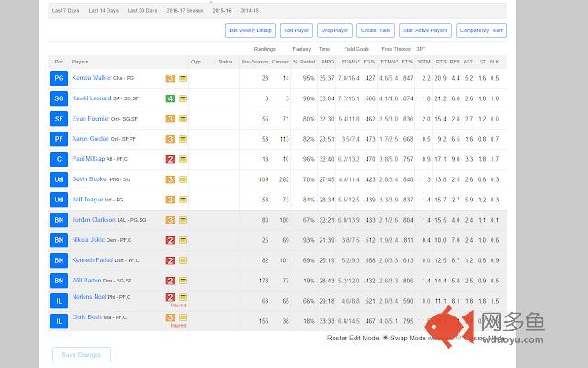Select the Util slot button for Devin Booker
Screen dimensions: 588x368
(59, 180)
